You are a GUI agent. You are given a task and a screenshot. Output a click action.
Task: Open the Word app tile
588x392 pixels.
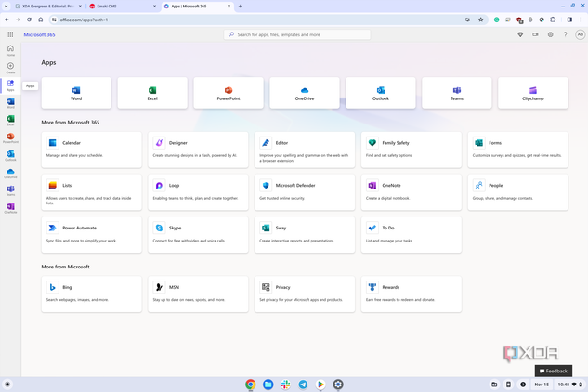point(76,93)
